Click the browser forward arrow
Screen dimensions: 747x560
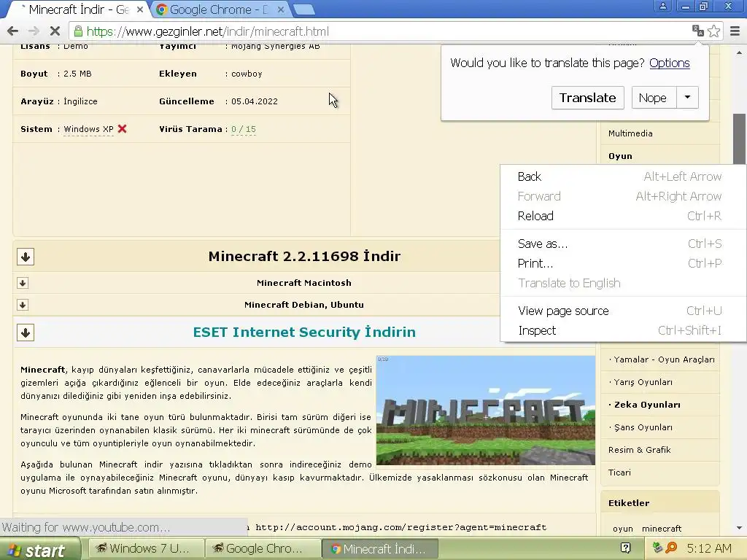coord(34,31)
